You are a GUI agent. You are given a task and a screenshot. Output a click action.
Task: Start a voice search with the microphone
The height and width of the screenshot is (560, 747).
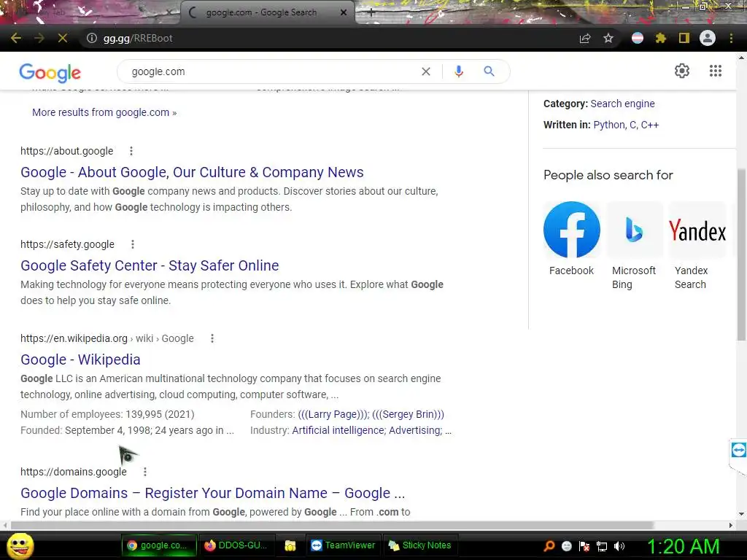459,71
